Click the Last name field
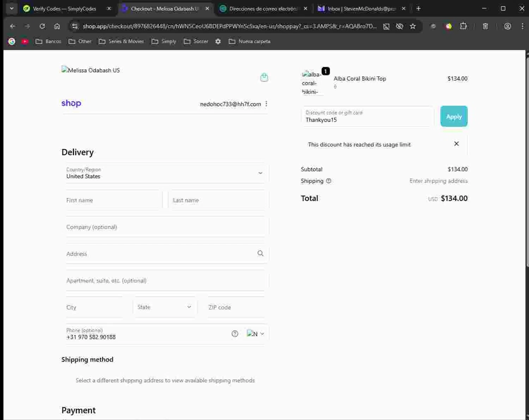The image size is (529, 420). [x=219, y=200]
